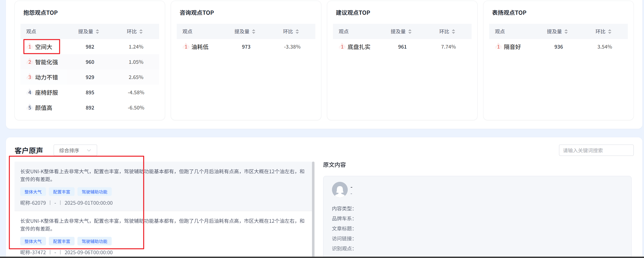The image size is (644, 258).
Task: Click 整体大气 tag on 昵称-62079 post
Action: [x=33, y=192]
